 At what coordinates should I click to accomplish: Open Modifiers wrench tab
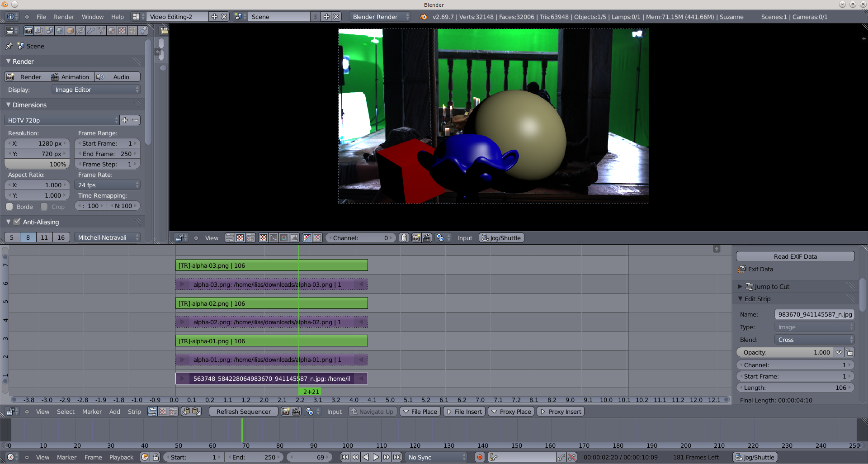click(x=91, y=31)
